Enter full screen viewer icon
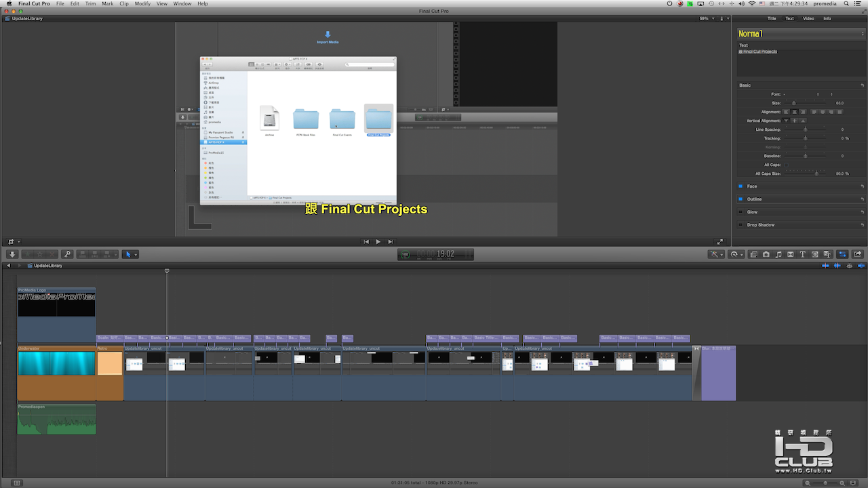 click(720, 242)
